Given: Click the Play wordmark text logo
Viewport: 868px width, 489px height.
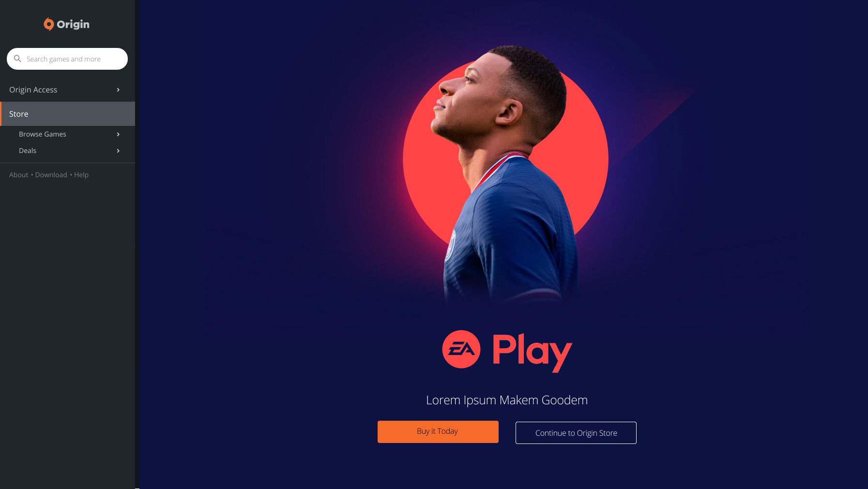Looking at the screenshot, I should pyautogui.click(x=532, y=352).
